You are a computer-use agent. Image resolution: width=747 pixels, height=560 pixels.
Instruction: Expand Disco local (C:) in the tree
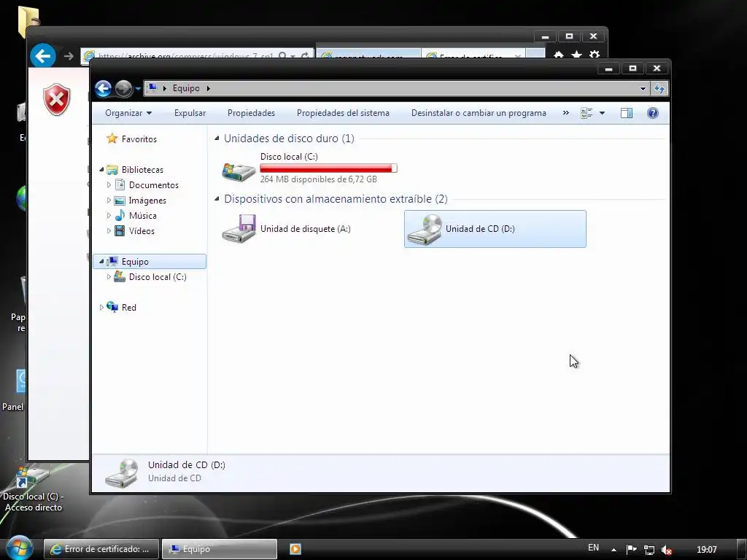point(109,276)
